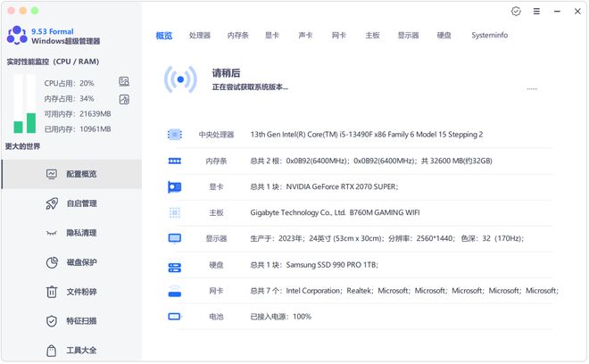Click the app logo icon

tap(17, 35)
